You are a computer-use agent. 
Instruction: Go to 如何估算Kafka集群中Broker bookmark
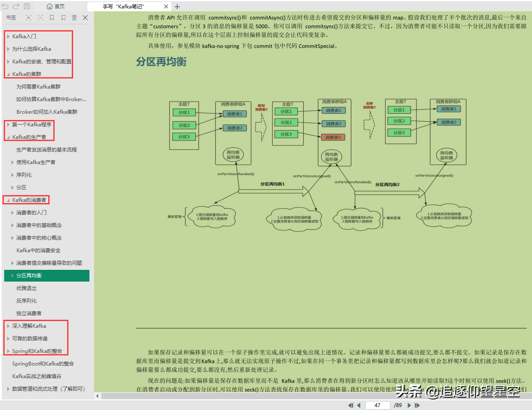51,99
